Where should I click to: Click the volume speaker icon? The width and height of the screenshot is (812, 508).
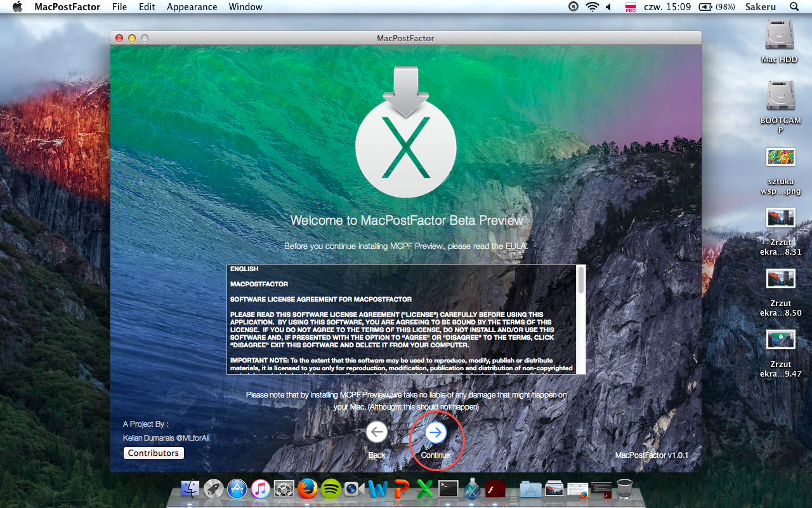click(609, 7)
